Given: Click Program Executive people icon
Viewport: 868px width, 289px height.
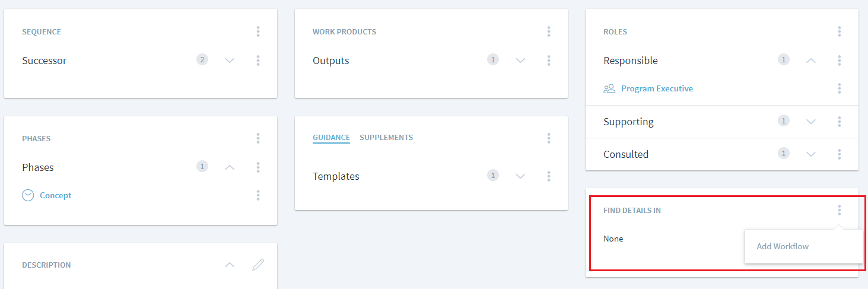Looking at the screenshot, I should [609, 88].
